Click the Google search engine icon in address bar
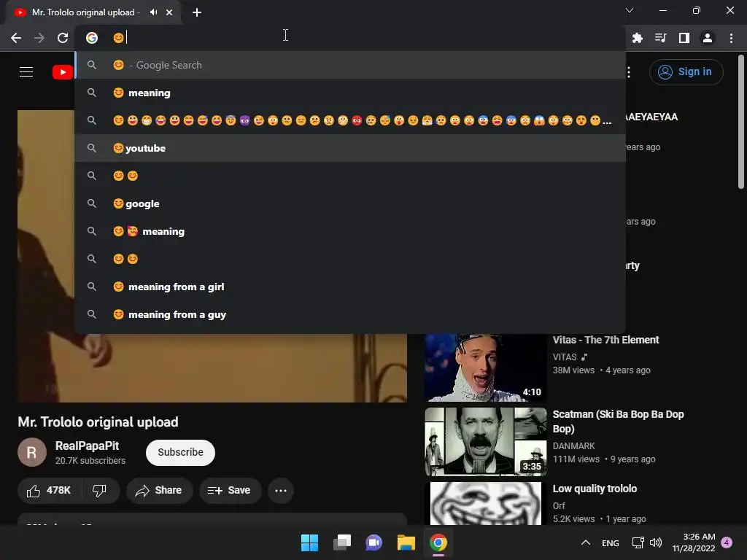 (x=92, y=38)
